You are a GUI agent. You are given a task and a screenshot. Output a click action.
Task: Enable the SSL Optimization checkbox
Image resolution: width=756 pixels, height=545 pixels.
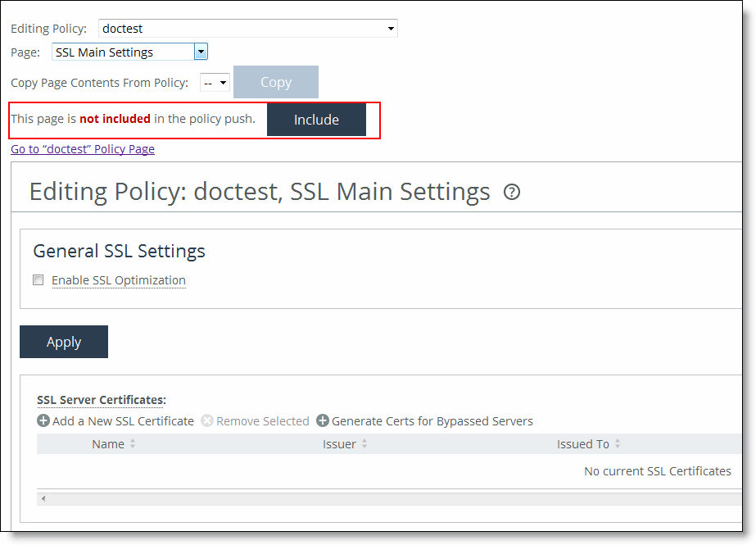pos(38,280)
